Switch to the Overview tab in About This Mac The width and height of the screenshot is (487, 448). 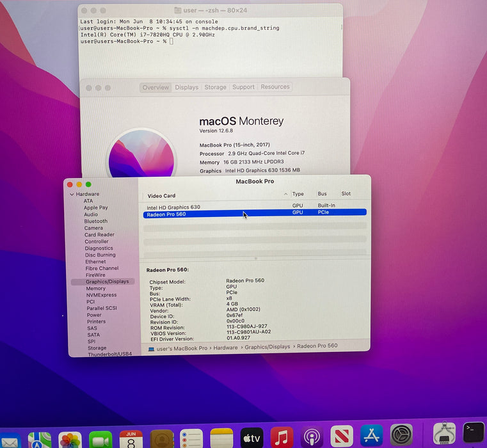point(156,88)
